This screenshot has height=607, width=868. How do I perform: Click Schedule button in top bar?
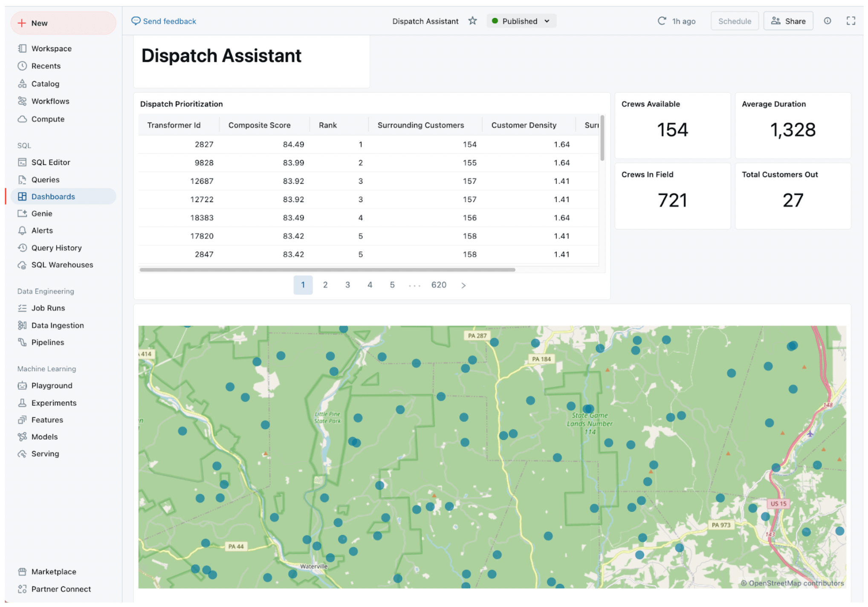(735, 21)
